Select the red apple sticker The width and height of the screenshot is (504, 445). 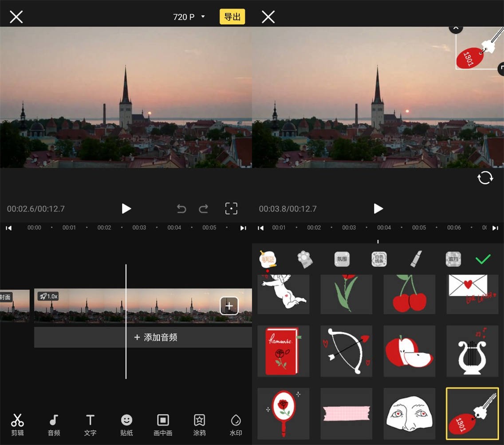(409, 351)
